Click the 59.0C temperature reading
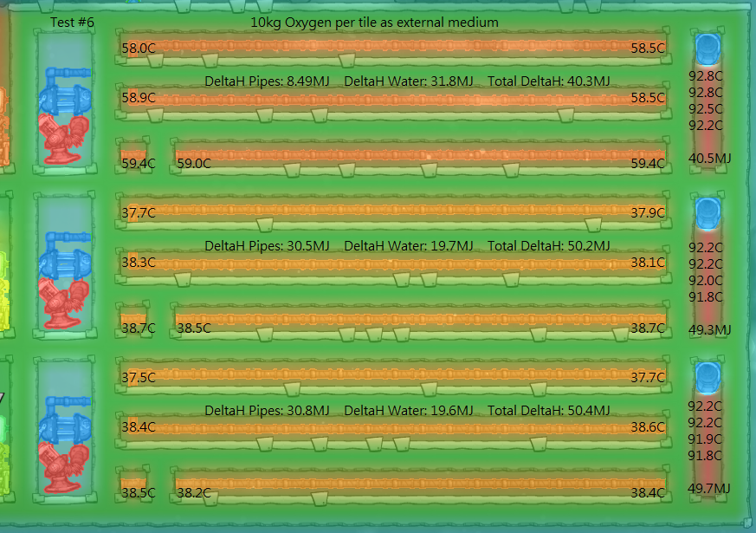Viewport: 756px width, 533px height. [194, 164]
